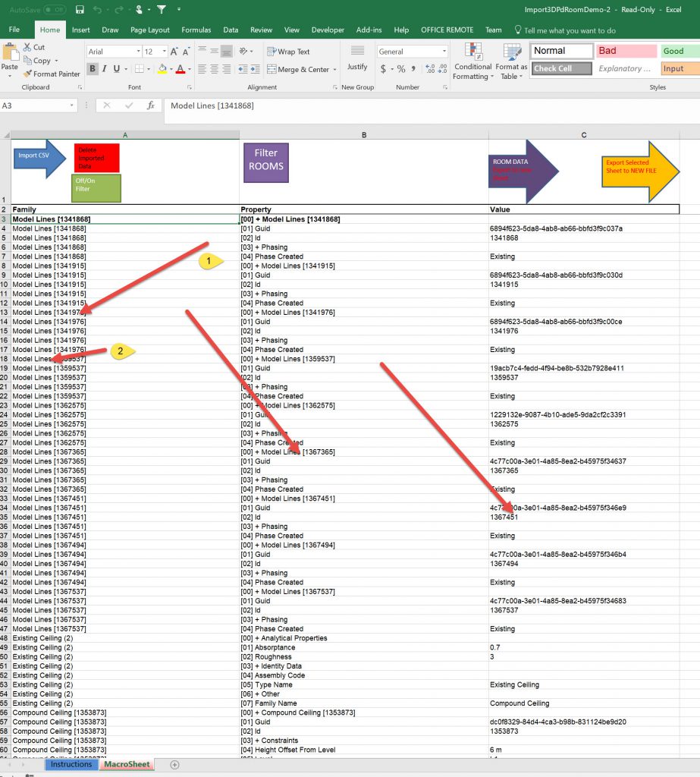Toggle the AutoSave switch
The width and height of the screenshot is (700, 777).
[54, 10]
